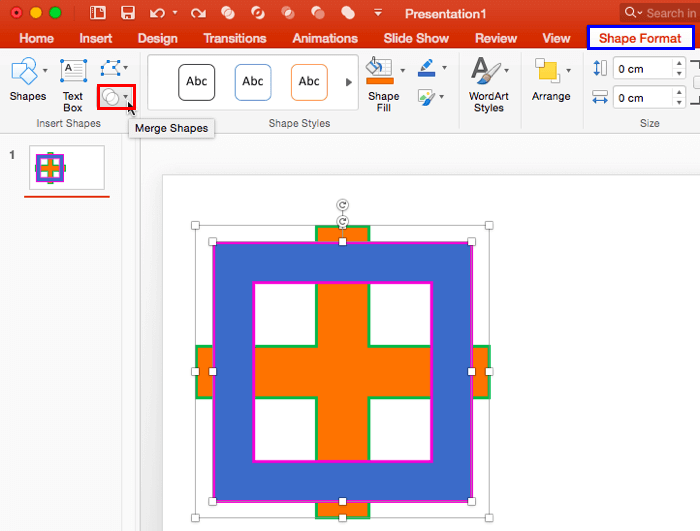Go to the Slide Show tab
700x531 pixels.
[416, 38]
